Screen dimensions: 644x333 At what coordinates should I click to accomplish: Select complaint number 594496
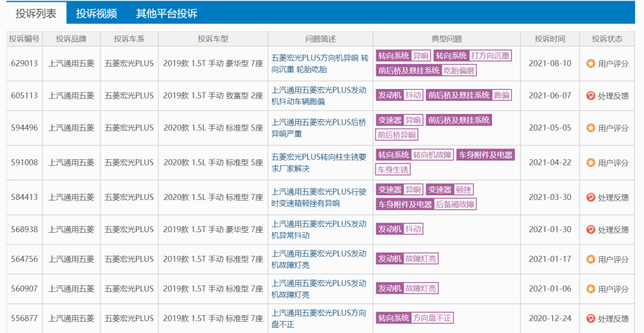point(24,128)
